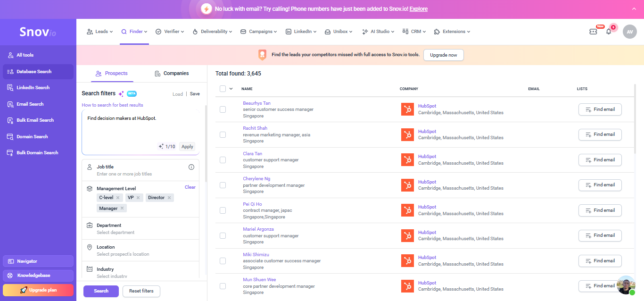Open notifications bell icon
This screenshot has width=644, height=301.
[x=609, y=32]
